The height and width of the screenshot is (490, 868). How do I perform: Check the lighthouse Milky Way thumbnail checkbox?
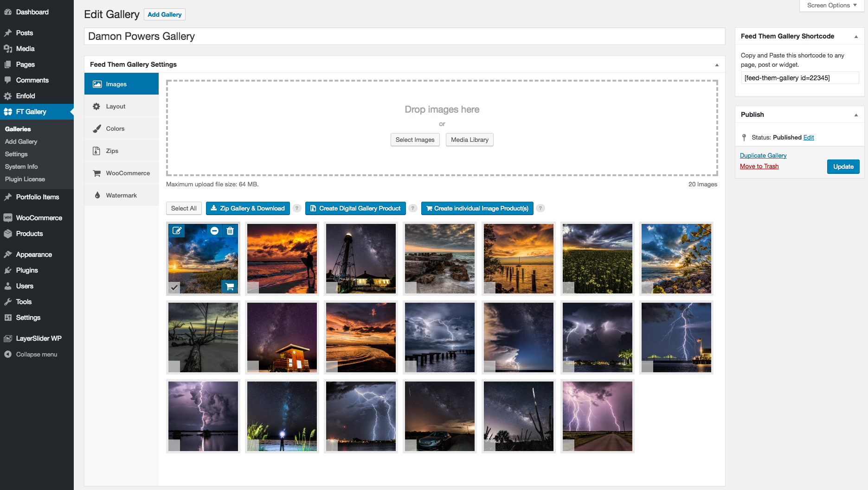pos(332,287)
